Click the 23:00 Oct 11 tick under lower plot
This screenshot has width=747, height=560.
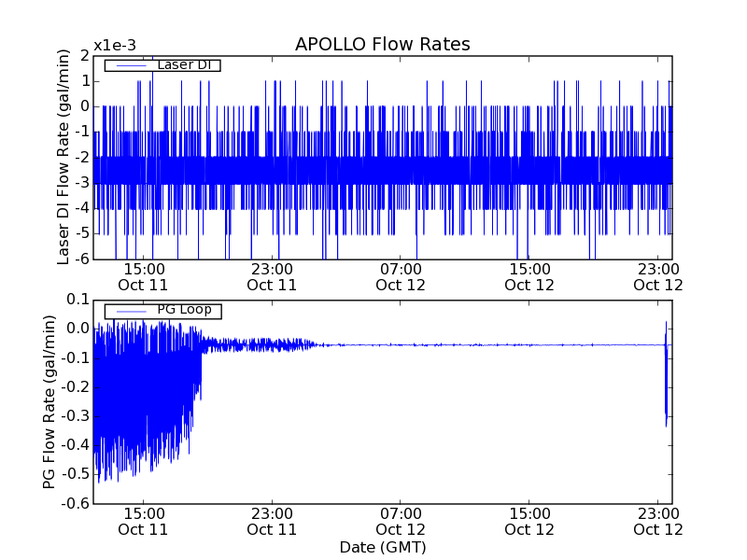pyautogui.click(x=272, y=520)
